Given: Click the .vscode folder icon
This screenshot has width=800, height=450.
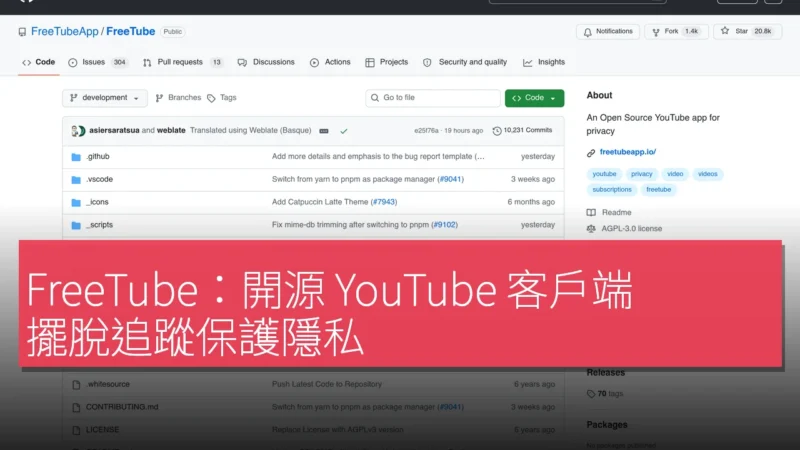Looking at the screenshot, I should point(76,180).
